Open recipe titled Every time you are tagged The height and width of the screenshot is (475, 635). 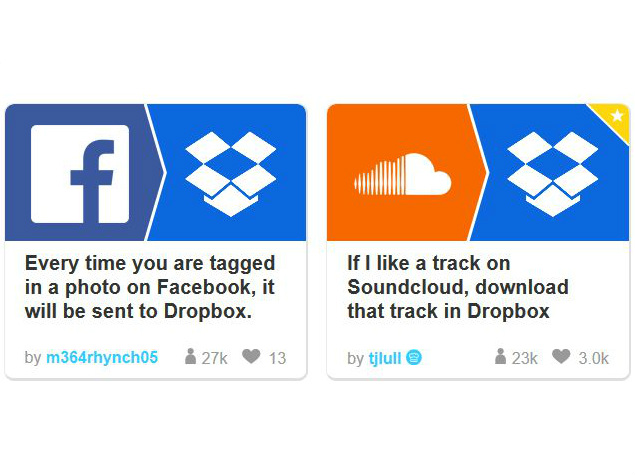pos(150,287)
